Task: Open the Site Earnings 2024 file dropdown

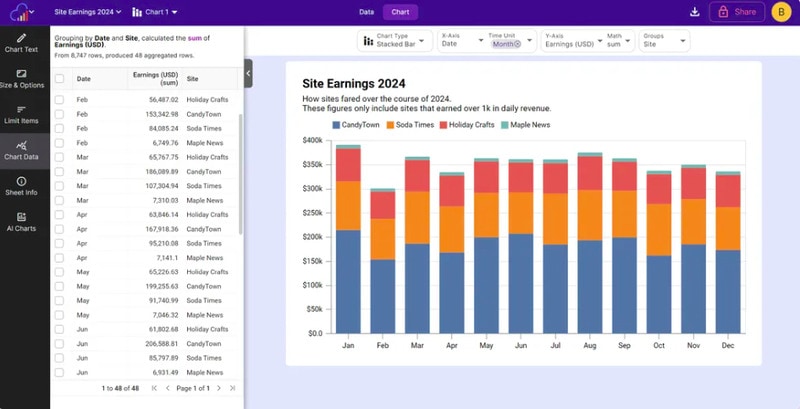Action: pos(87,12)
